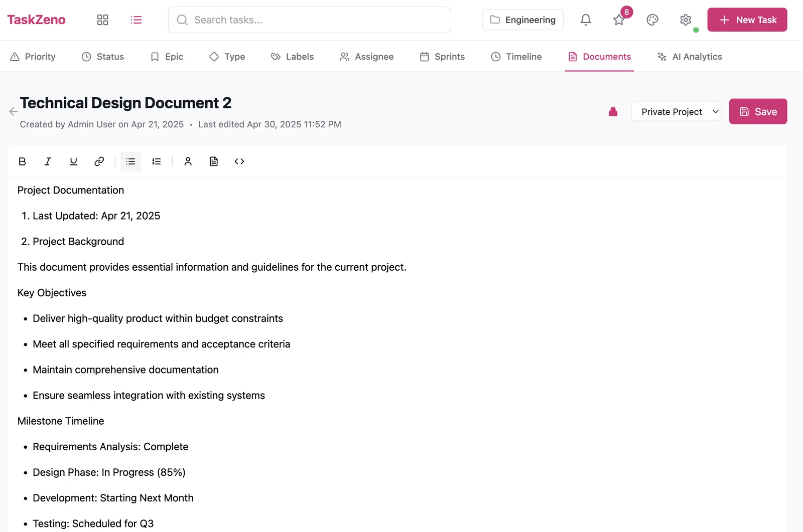Insert code block with angle brackets icon
The image size is (803, 532).
(239, 161)
